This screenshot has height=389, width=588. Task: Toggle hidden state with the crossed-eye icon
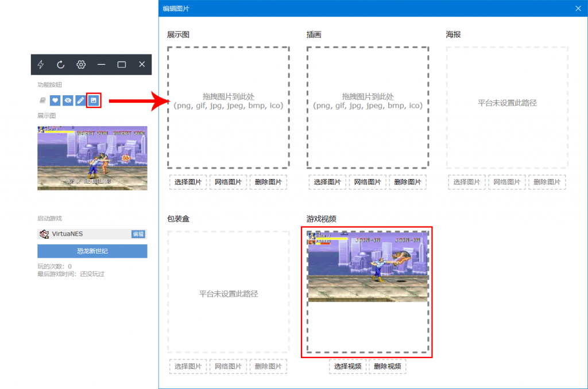[68, 100]
